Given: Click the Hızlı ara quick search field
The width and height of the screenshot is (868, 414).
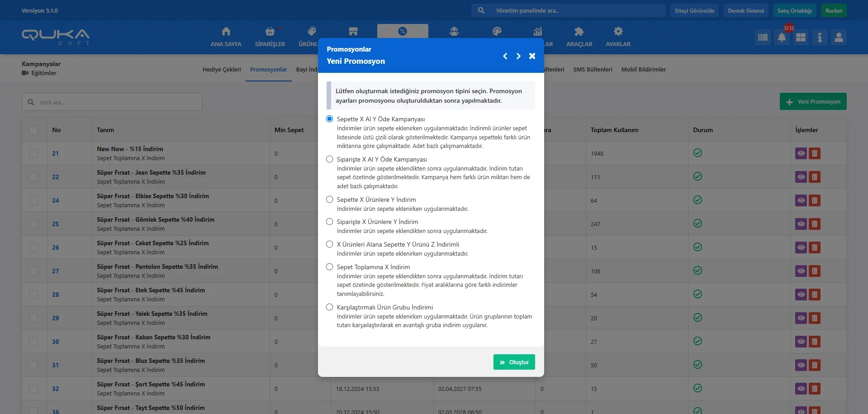Looking at the screenshot, I should point(118,102).
